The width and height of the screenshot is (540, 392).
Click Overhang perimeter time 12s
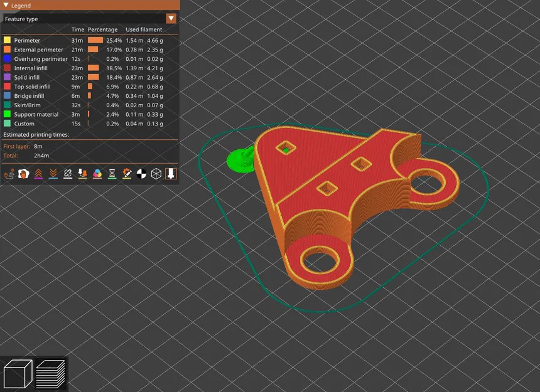pos(76,59)
